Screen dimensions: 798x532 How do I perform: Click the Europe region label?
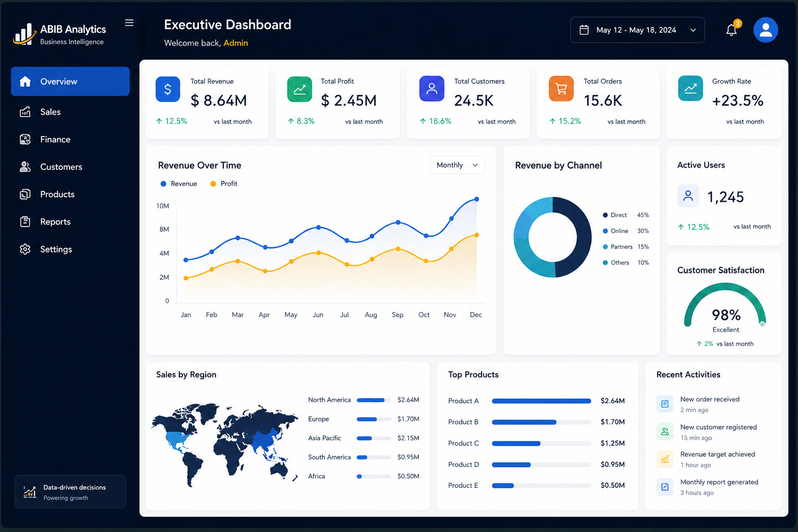coord(318,419)
